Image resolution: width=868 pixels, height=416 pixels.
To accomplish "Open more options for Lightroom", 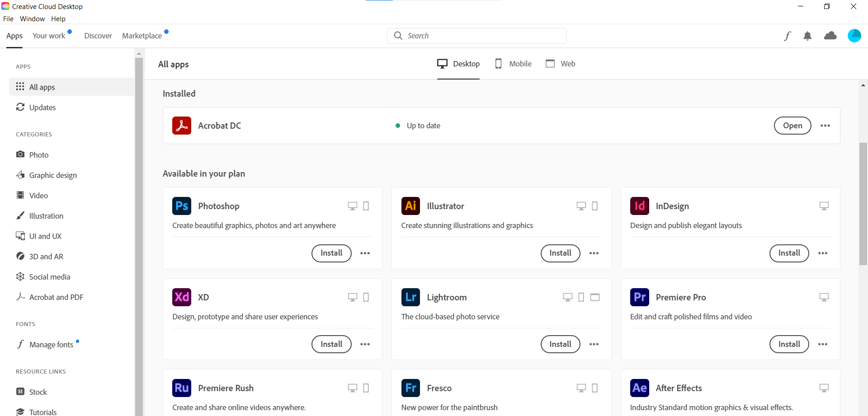I will (594, 344).
